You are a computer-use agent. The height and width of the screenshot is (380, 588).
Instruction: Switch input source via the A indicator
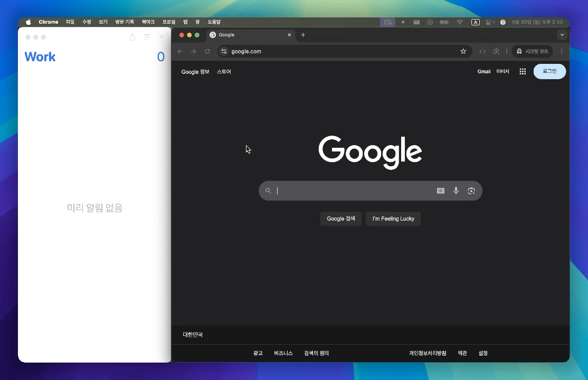coord(475,22)
